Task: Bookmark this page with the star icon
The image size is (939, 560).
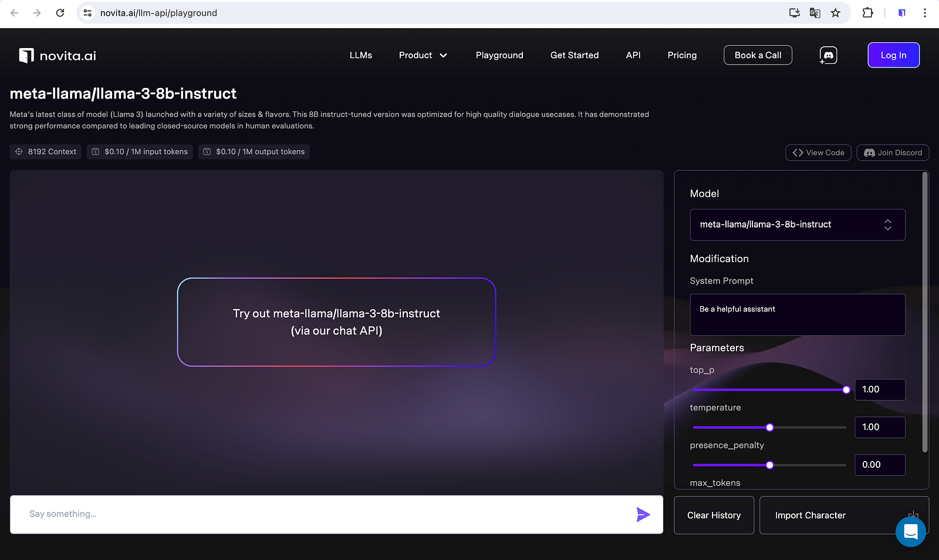Action: [836, 13]
